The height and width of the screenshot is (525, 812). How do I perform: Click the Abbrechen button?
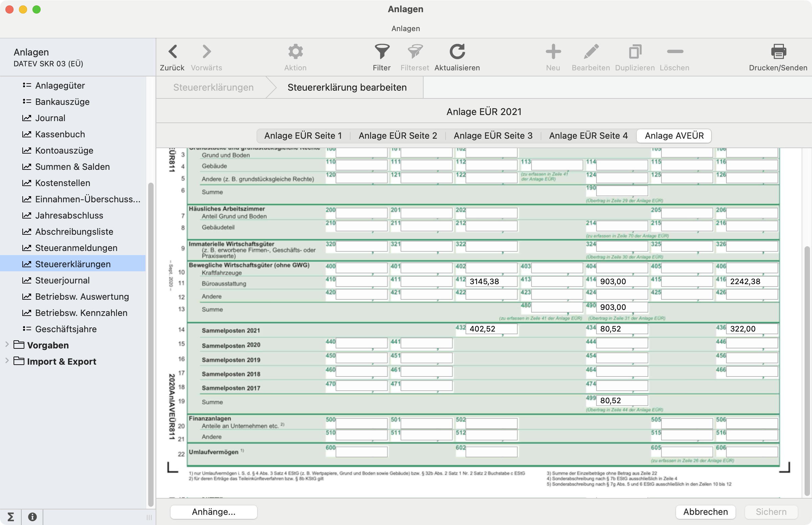coord(705,512)
